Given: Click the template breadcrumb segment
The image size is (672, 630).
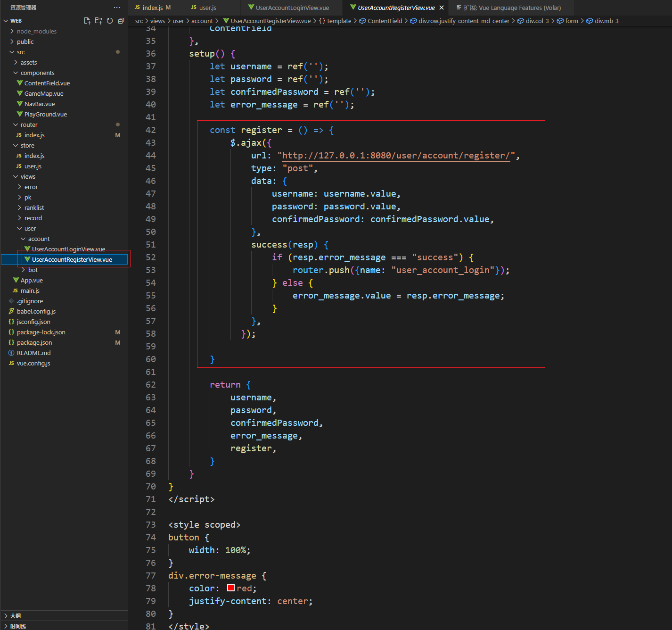Looking at the screenshot, I should tap(339, 21).
